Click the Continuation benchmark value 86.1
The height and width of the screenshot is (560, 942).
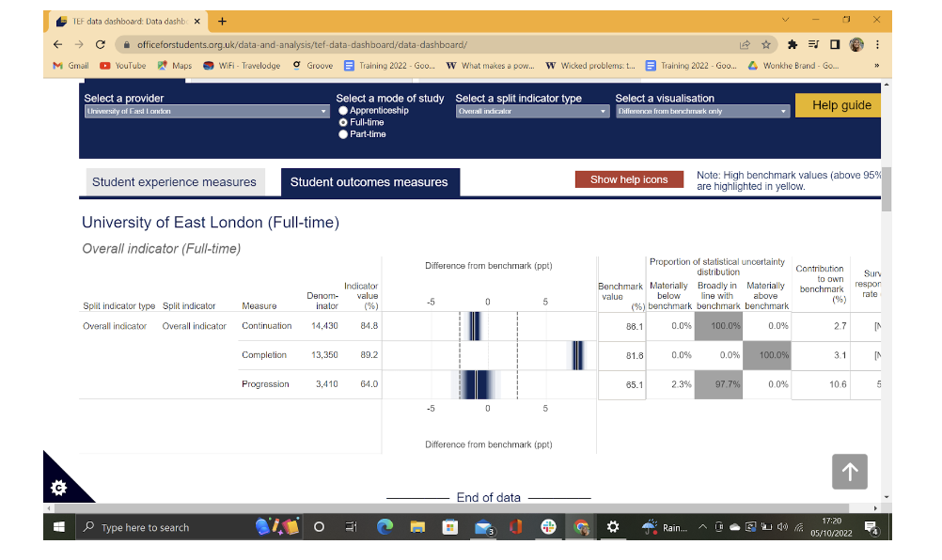(635, 327)
